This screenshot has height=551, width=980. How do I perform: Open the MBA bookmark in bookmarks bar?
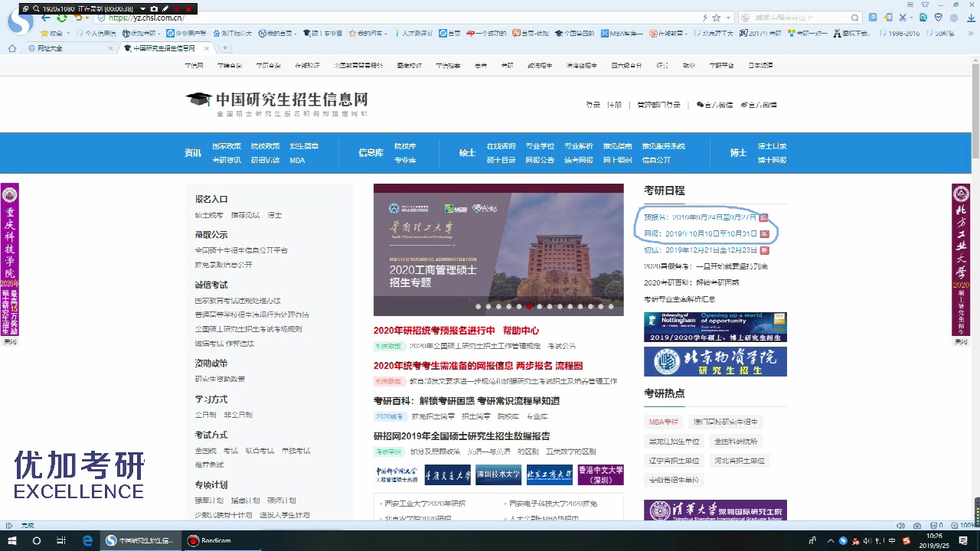pyautogui.click(x=621, y=33)
